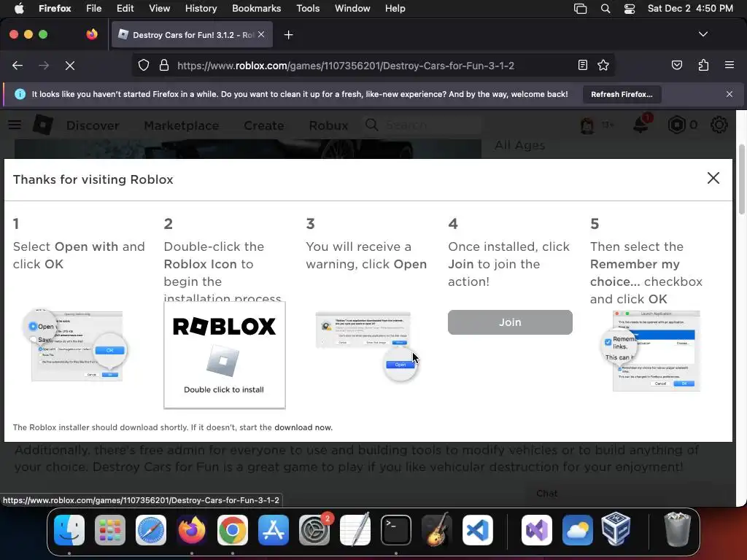The height and width of the screenshot is (560, 747).
Task: Stop page loading with the X button
Action: [x=69, y=65]
